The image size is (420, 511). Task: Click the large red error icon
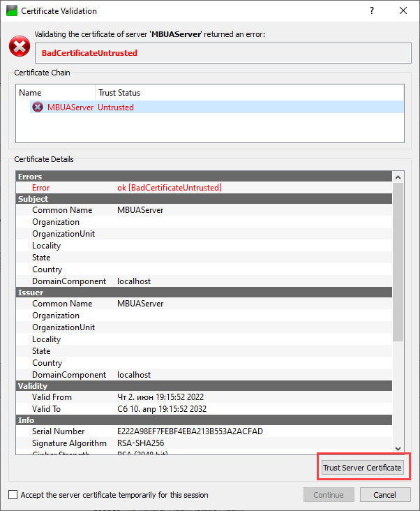[x=19, y=47]
